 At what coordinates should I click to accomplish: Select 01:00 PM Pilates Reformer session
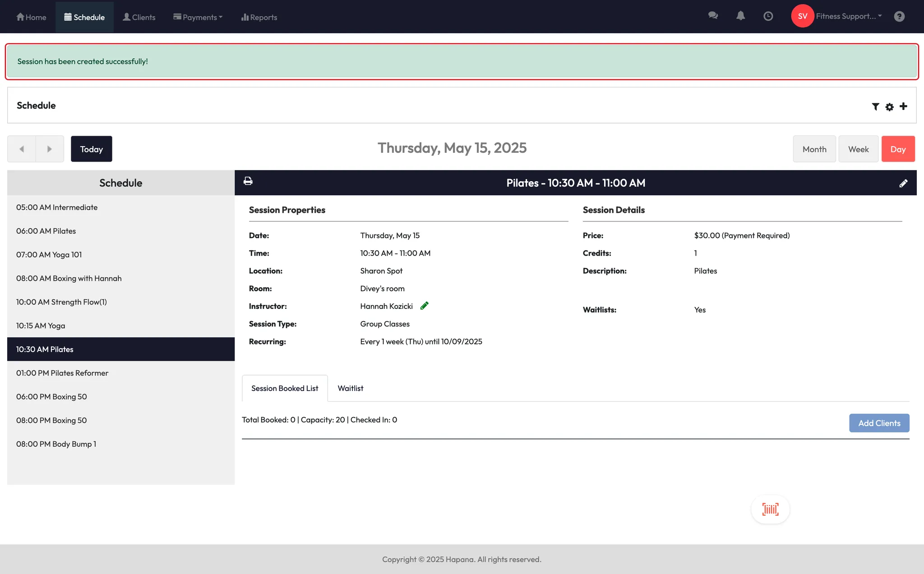[62, 373]
